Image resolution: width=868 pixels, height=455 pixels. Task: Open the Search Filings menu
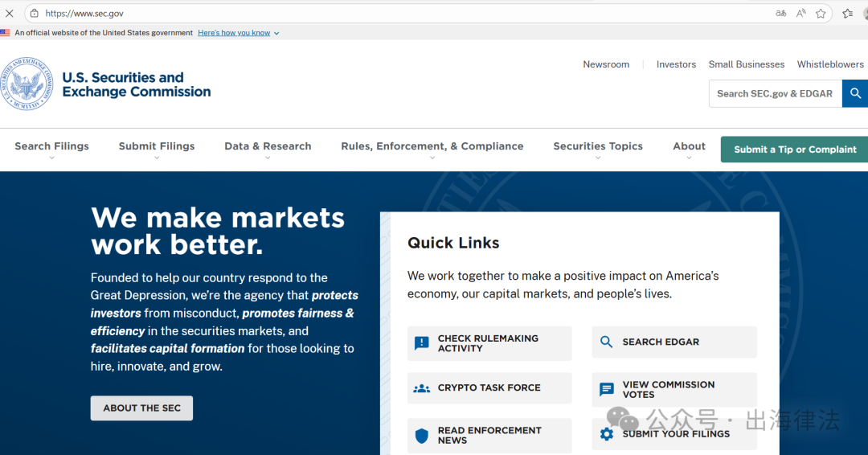point(51,146)
